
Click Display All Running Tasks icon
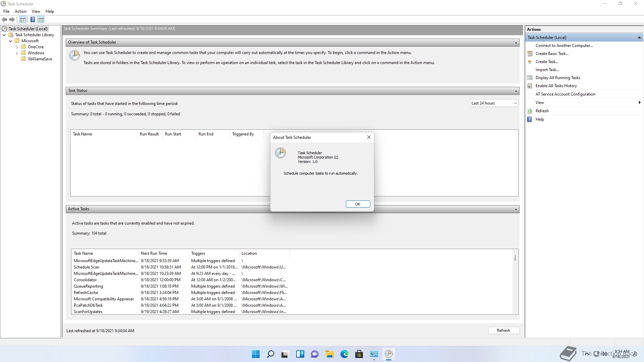point(530,78)
